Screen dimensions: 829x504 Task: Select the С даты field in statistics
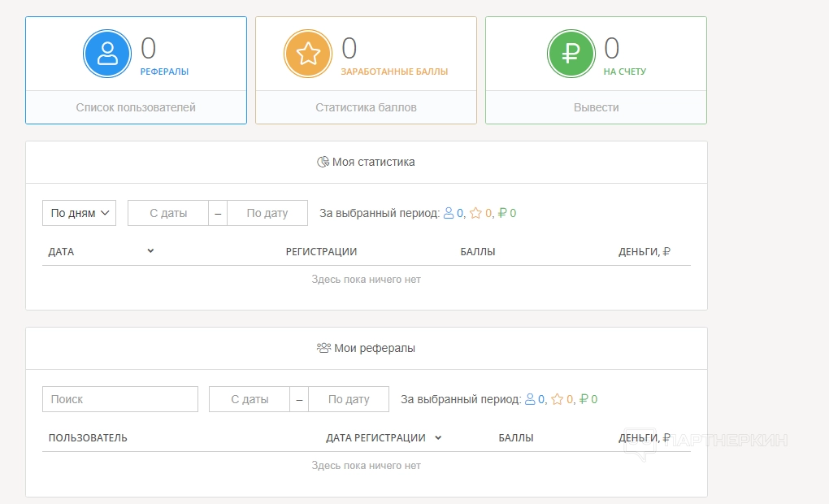(x=168, y=213)
